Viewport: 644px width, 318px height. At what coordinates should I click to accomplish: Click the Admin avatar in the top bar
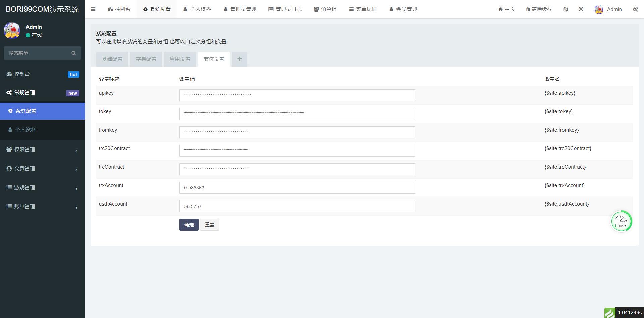[599, 9]
